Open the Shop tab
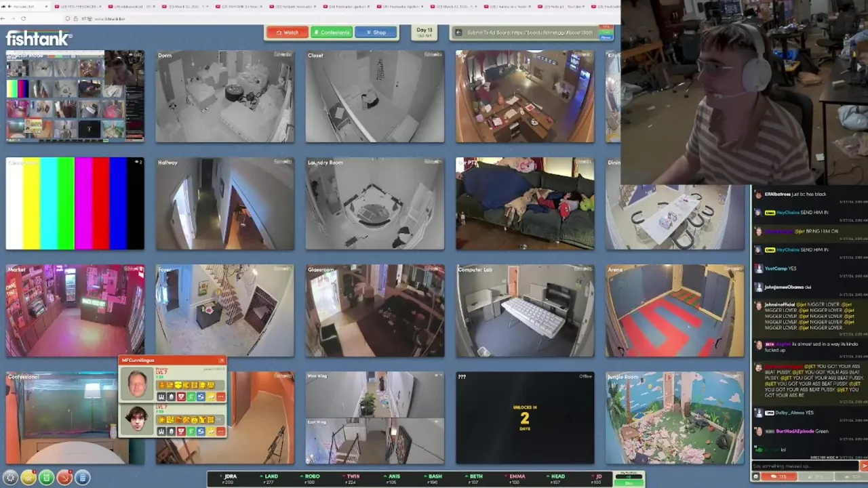The image size is (868, 488). pos(375,33)
